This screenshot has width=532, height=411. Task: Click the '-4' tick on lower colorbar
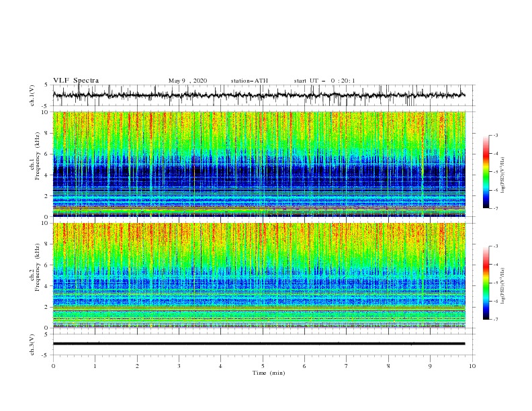[x=496, y=265]
